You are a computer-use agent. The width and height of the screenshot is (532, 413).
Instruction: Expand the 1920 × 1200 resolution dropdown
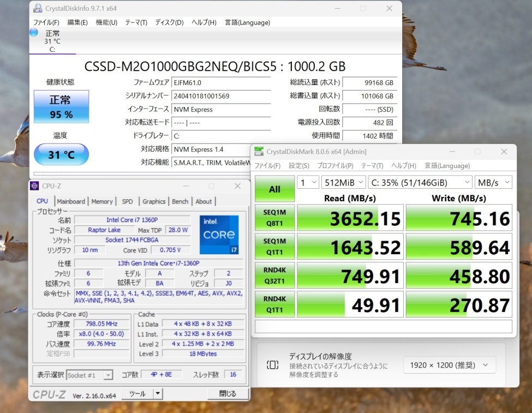coord(450,365)
